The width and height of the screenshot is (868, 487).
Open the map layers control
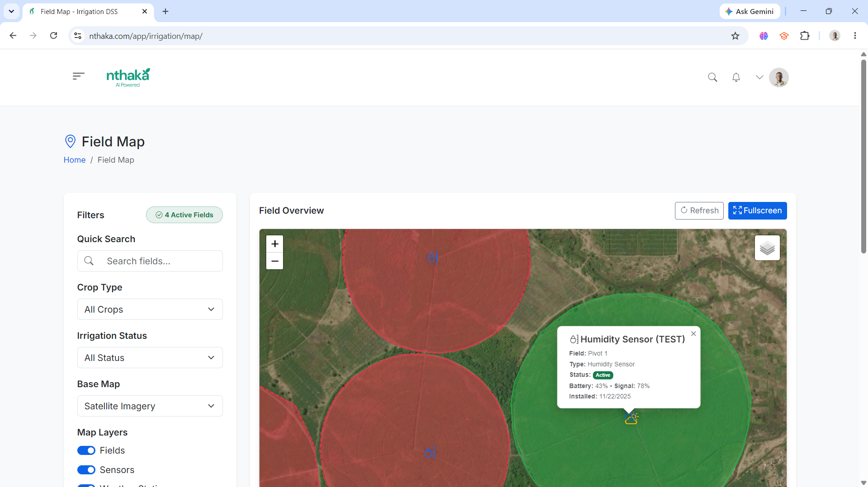pyautogui.click(x=767, y=248)
